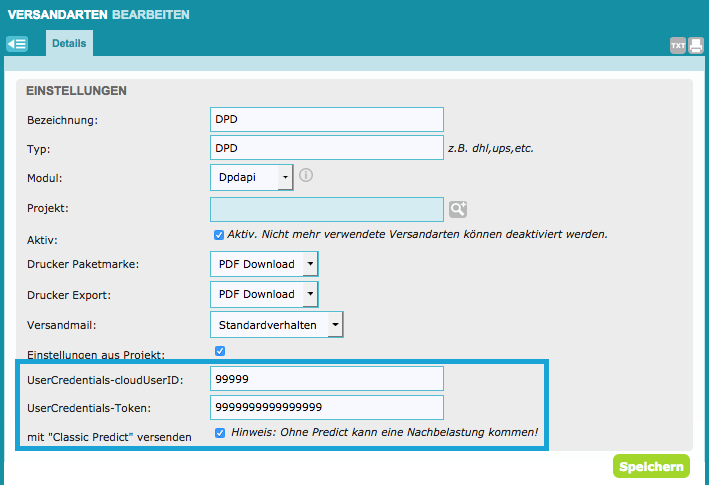Open the Modul dropdown showing Dpdapi
The image size is (709, 485).
252,177
